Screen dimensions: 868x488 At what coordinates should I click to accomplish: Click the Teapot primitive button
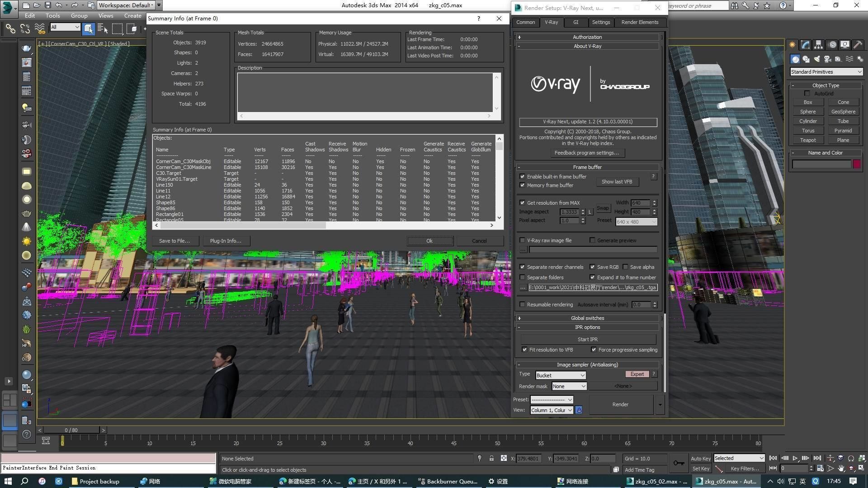(x=807, y=140)
